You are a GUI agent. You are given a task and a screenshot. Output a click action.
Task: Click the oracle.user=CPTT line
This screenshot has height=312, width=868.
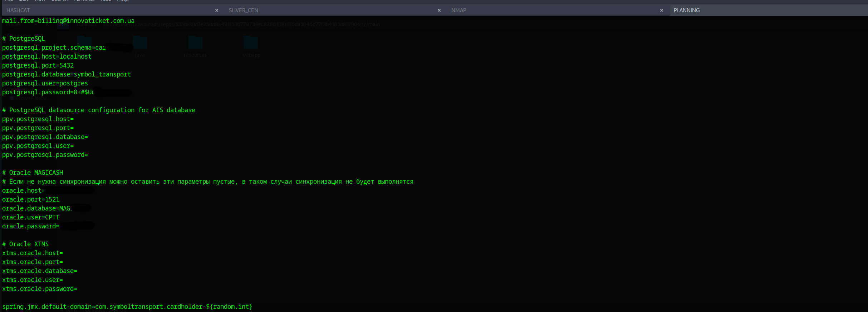pos(31,217)
